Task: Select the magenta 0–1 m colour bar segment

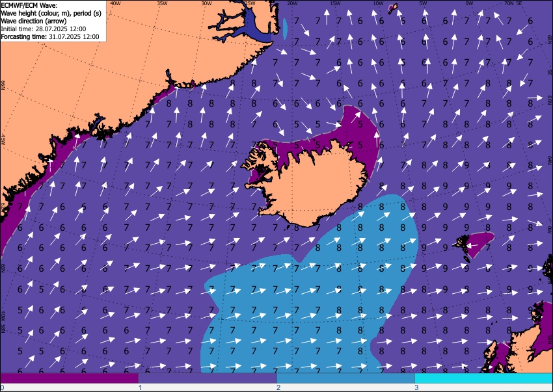Action: coord(70,378)
